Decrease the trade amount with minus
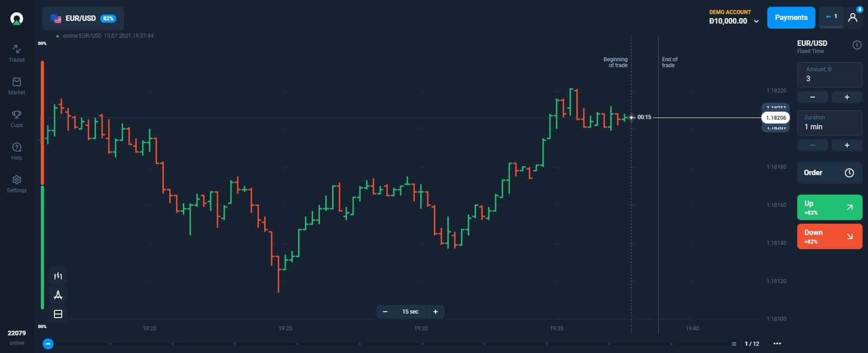This screenshot has width=868, height=353. (813, 97)
